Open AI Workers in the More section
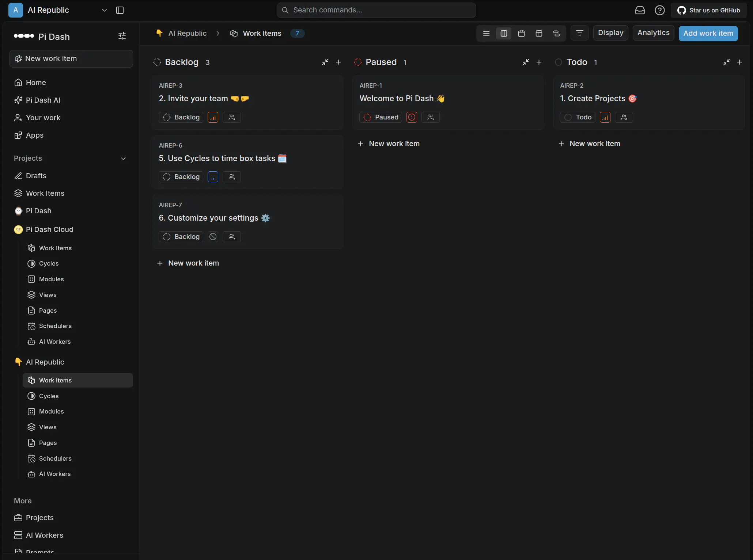 coord(71,535)
